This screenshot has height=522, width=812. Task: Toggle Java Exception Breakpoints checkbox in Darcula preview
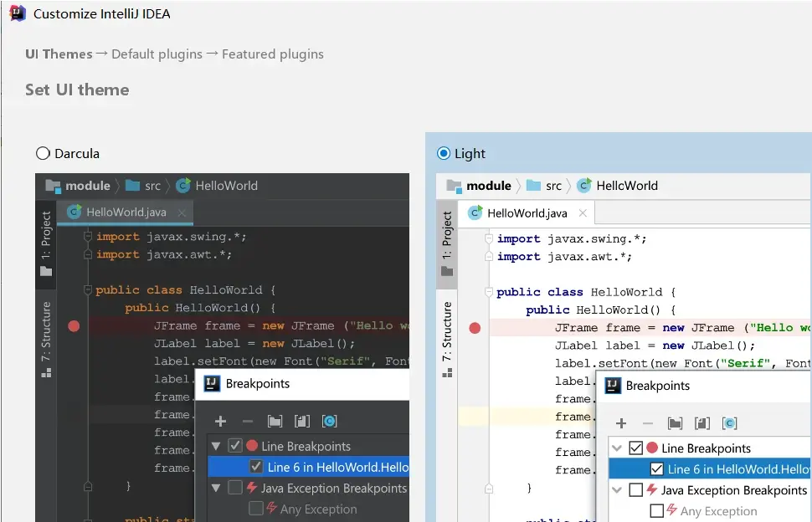pyautogui.click(x=235, y=488)
